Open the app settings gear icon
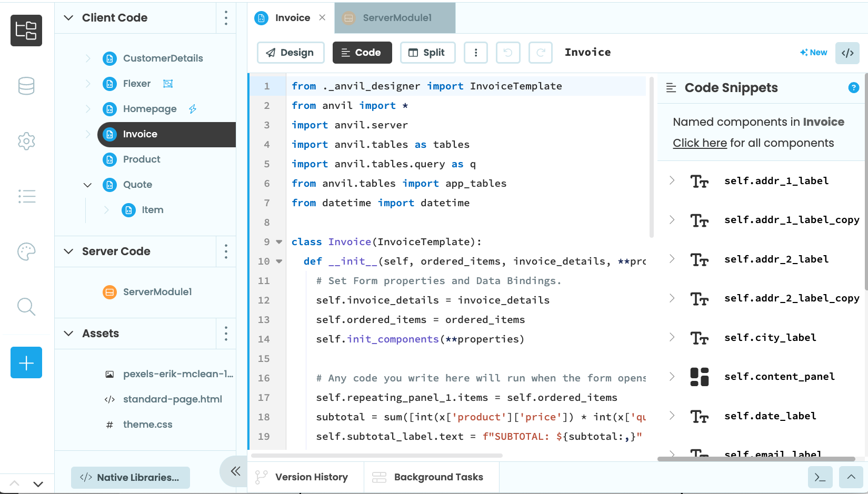 (26, 141)
